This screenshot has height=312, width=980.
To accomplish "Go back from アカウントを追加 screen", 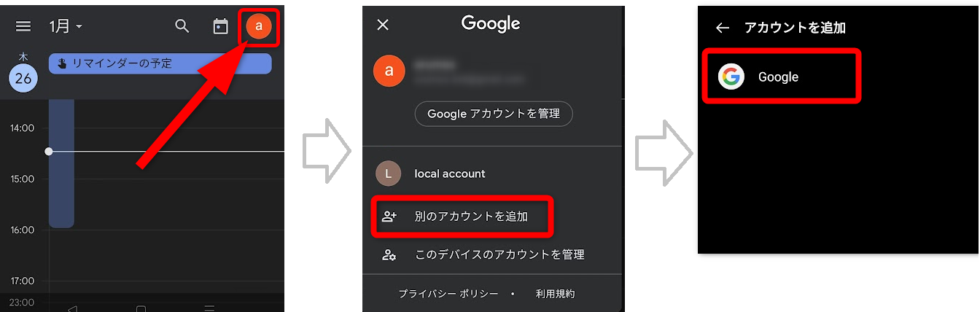I will tap(722, 28).
